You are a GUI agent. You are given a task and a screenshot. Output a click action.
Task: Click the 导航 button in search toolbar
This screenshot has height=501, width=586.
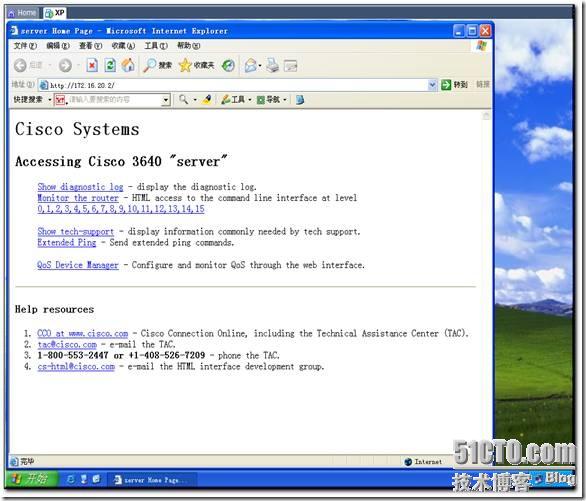(x=268, y=99)
